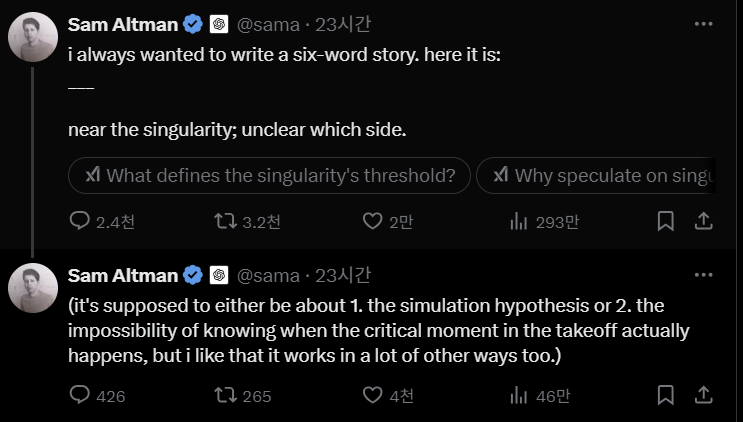The image size is (743, 422).
Task: Like the simulation hypothesis tweet
Action: click(372, 395)
